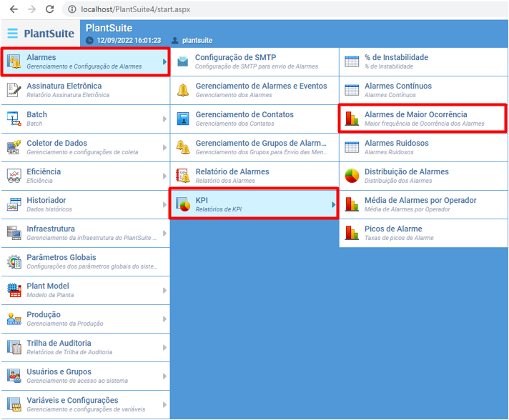Click the Usuários e Grupos people icon
Viewport: 509px width, 420px height.
click(14, 376)
